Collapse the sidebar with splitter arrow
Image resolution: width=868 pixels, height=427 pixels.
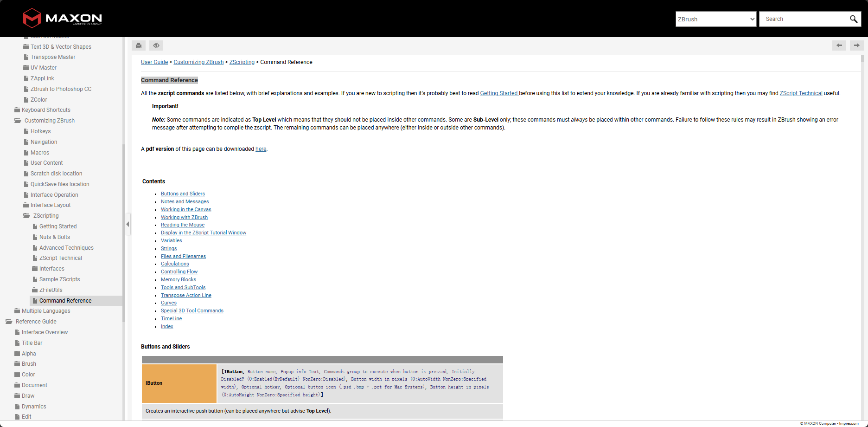128,224
